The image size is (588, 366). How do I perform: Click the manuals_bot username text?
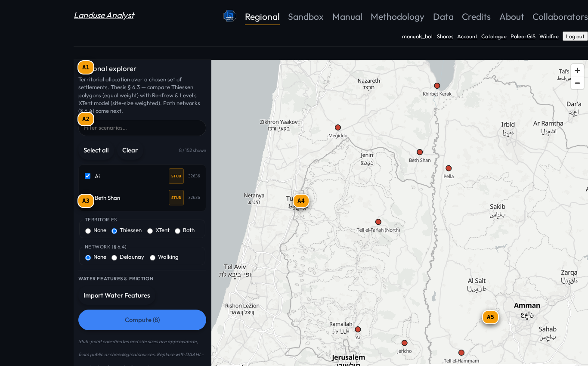pyautogui.click(x=418, y=37)
